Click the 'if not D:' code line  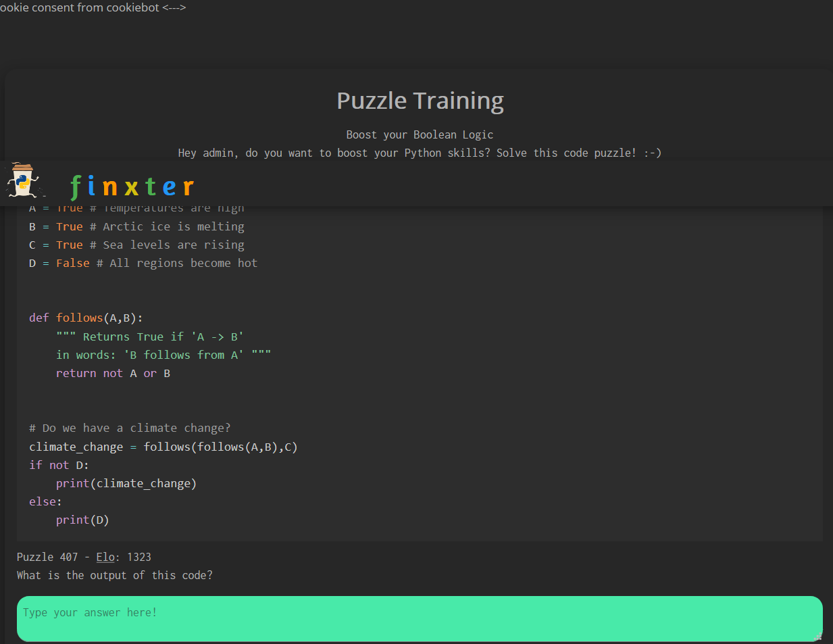pos(59,465)
